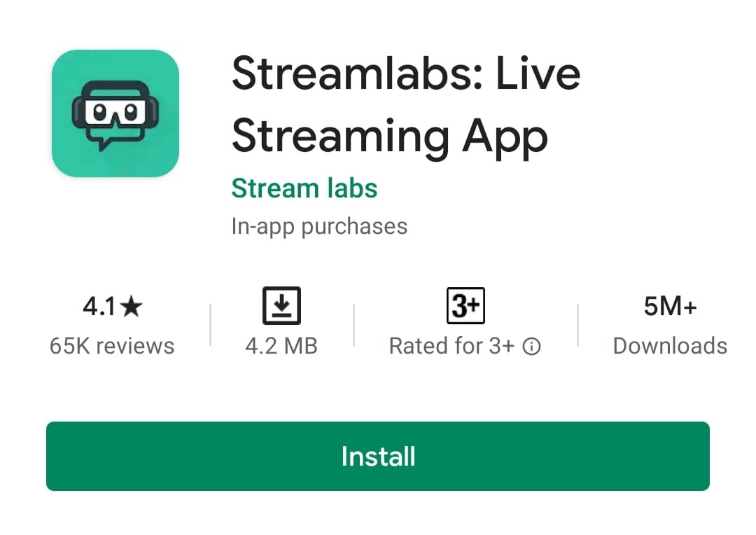Viewport: 756px width, 535px height.
Task: Click divider between 4.2 MB and Rated for 3+
Action: [x=354, y=325]
